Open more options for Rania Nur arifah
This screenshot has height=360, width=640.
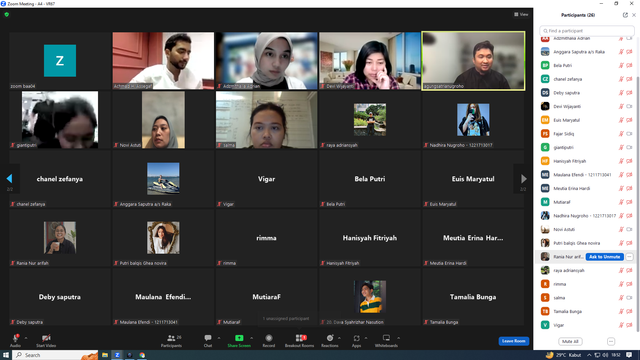[x=629, y=257]
